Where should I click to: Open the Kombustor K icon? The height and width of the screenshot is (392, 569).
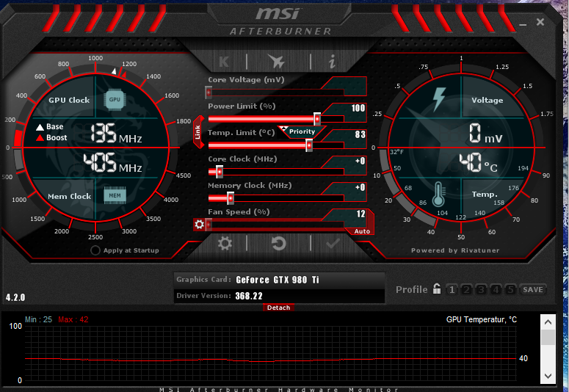(x=224, y=62)
